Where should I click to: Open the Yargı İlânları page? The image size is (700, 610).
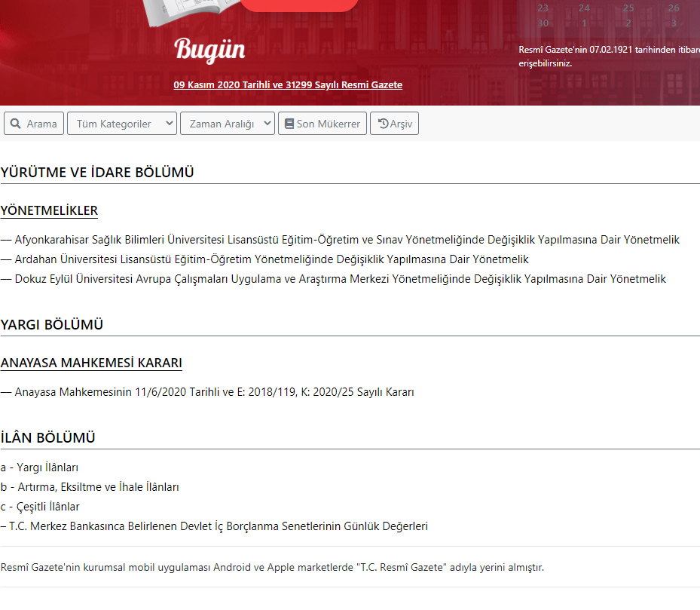coord(39,467)
